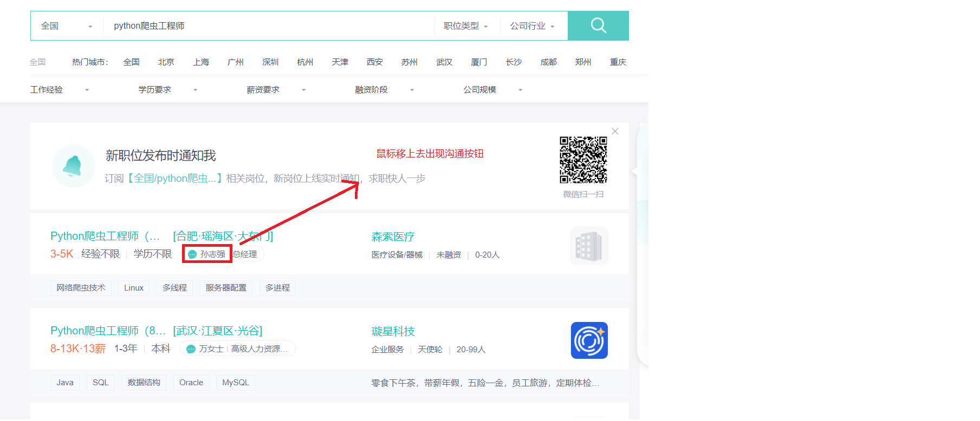The width and height of the screenshot is (980, 421).
Task: Select the 杭州 city filter
Action: [305, 62]
